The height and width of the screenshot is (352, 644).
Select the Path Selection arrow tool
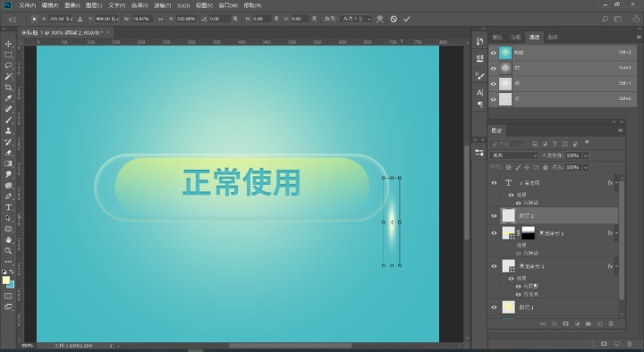pos(8,218)
